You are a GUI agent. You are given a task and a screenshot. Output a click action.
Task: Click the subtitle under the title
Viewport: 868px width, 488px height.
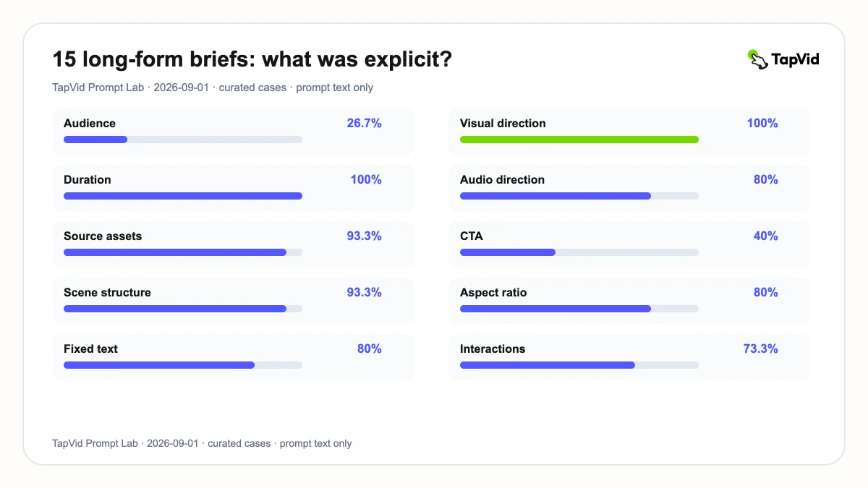(x=213, y=87)
